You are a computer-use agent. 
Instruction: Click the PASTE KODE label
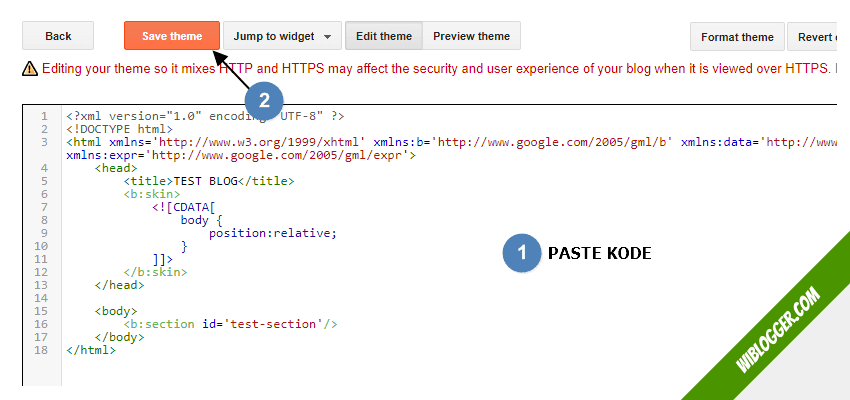pos(599,254)
